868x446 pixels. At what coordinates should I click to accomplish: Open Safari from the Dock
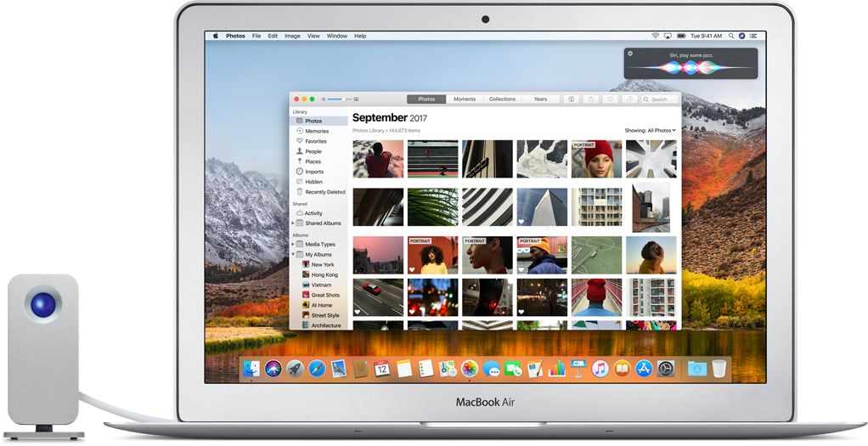point(317,368)
